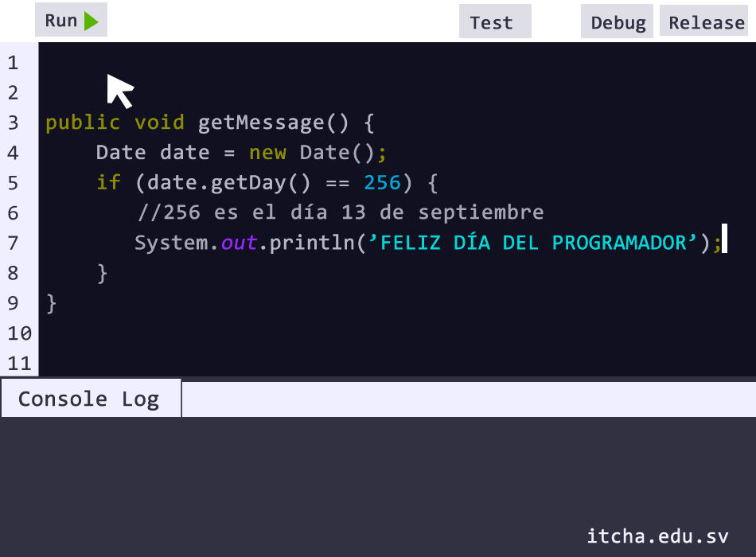Click line number 1 in the gutter

13,63
